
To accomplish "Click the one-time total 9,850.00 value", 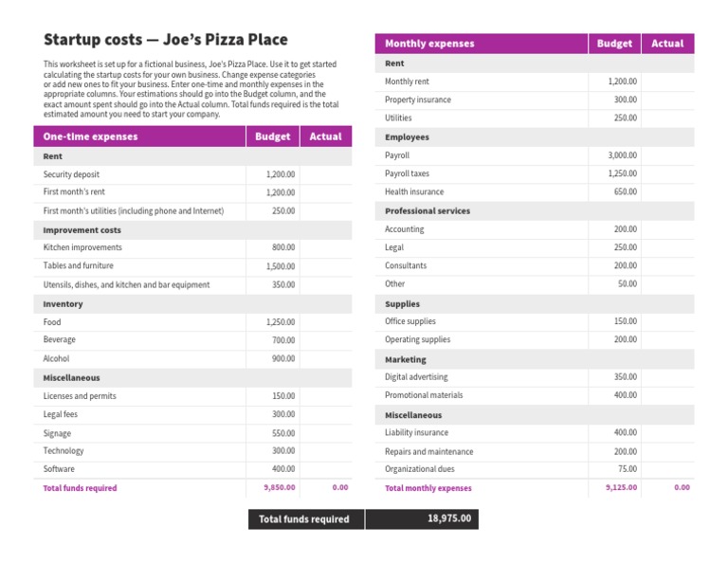I will point(279,488).
